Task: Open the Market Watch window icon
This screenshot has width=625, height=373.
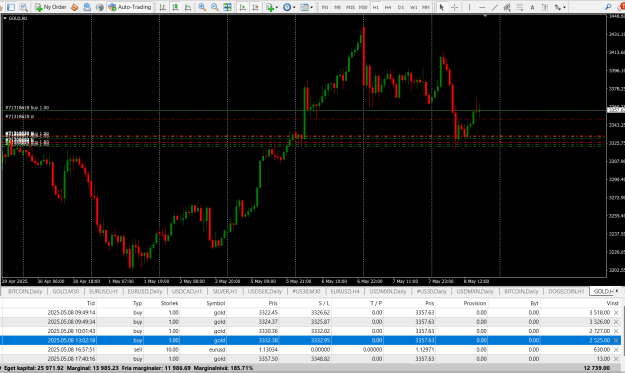Action: click(11, 7)
